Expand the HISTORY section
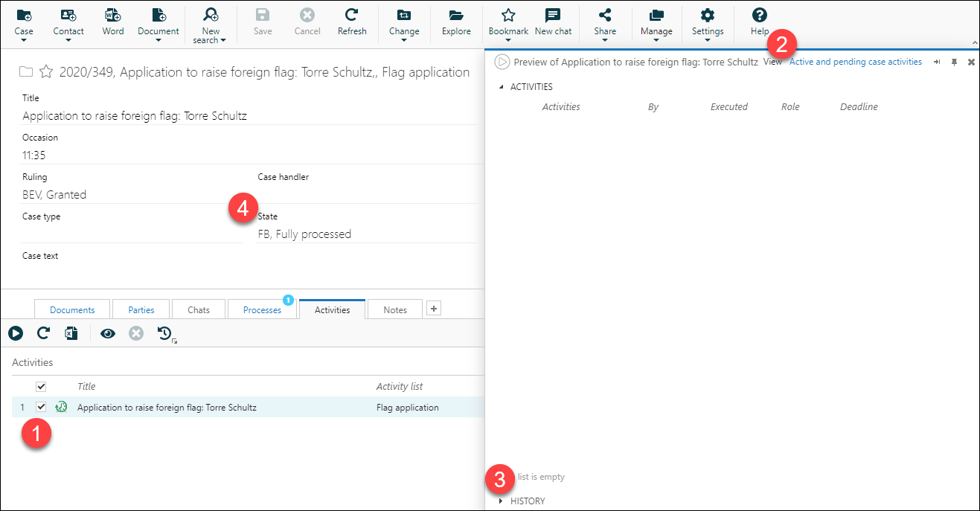980x511 pixels. [500, 501]
